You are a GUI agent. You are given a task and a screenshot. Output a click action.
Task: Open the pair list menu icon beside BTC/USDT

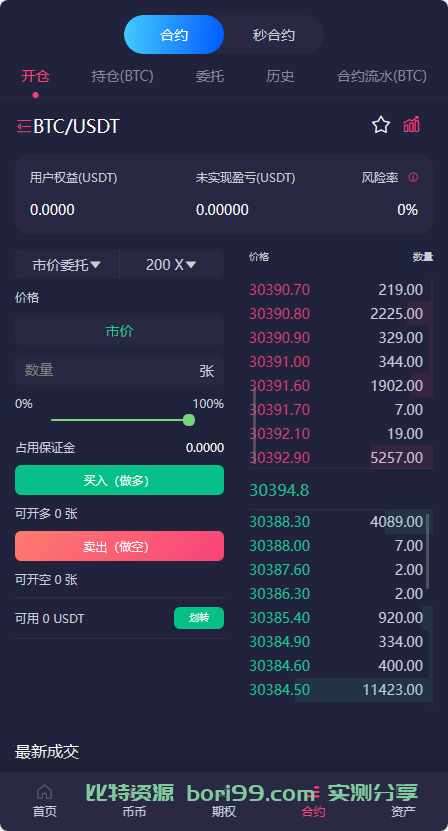pos(24,126)
